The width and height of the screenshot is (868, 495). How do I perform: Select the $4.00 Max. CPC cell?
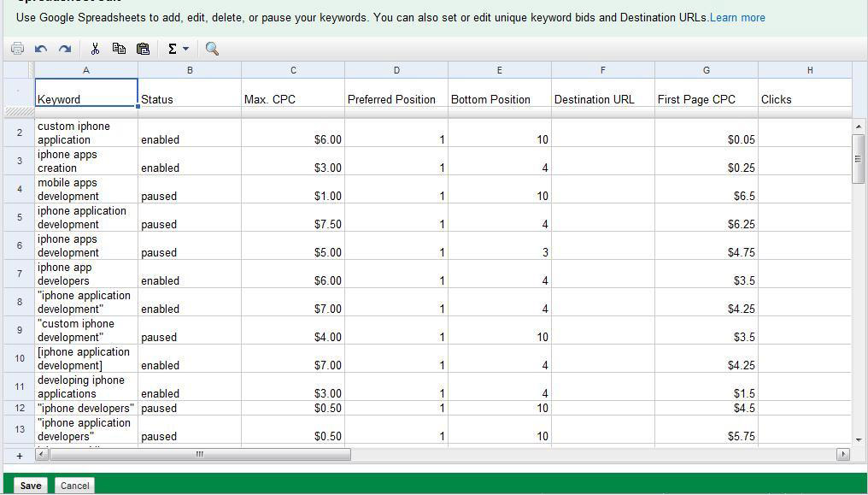point(293,331)
